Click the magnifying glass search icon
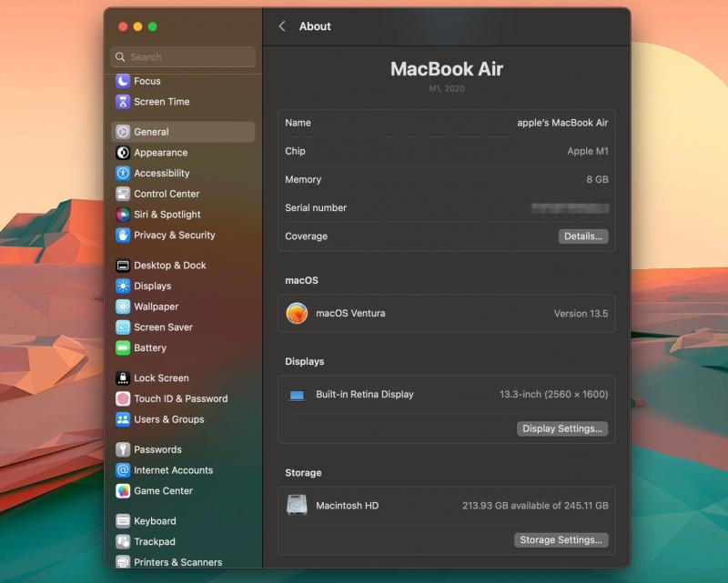The width and height of the screenshot is (728, 583). coord(120,56)
